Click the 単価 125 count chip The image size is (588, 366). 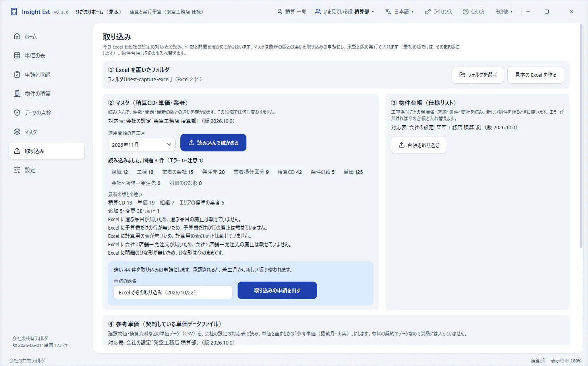click(x=353, y=172)
